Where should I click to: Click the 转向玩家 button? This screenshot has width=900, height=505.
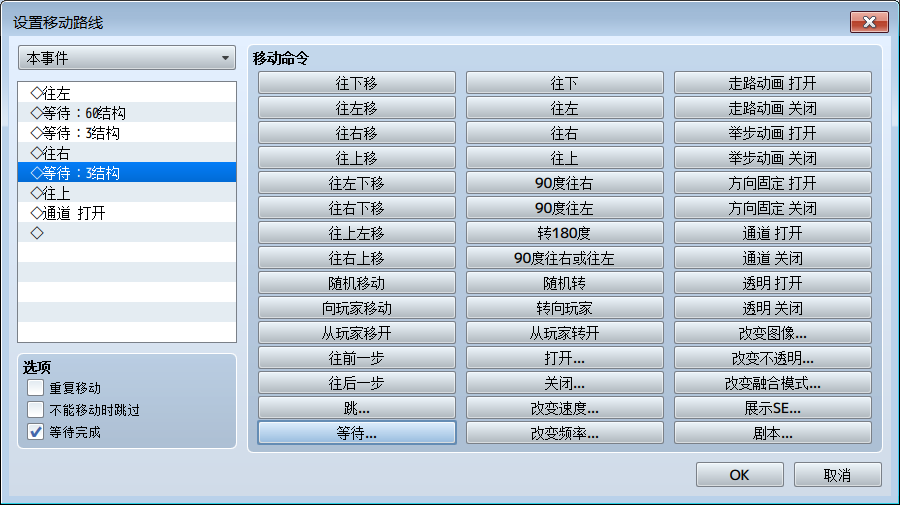pos(564,308)
